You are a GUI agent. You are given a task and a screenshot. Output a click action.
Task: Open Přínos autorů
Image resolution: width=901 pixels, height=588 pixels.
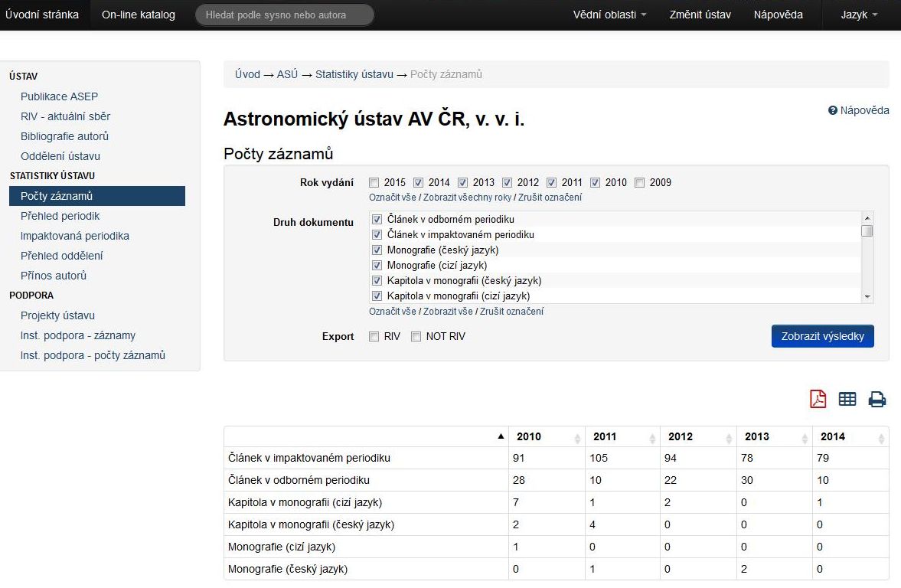coord(54,276)
